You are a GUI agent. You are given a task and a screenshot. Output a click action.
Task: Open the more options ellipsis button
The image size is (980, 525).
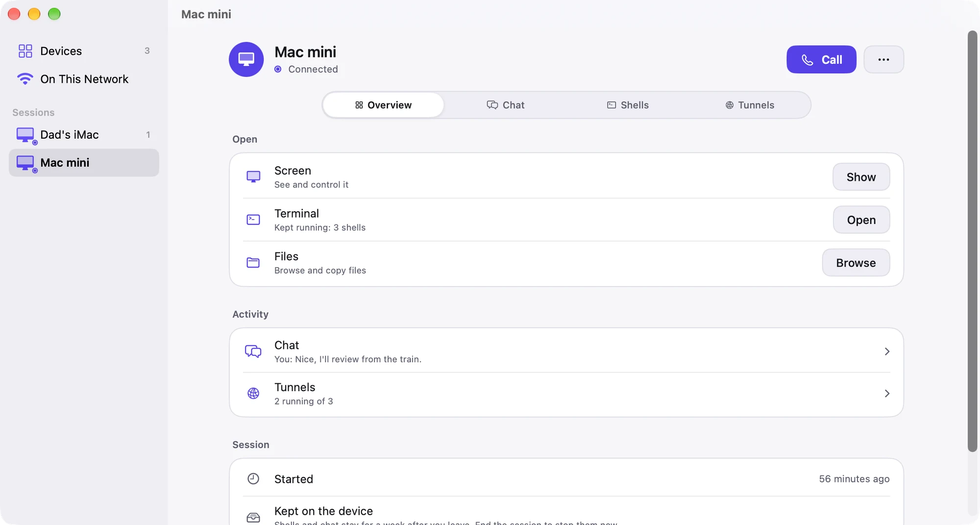pyautogui.click(x=883, y=59)
